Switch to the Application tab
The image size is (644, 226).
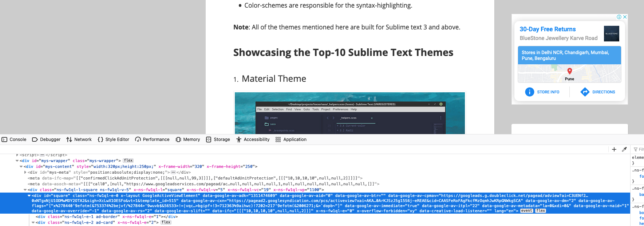[291, 140]
